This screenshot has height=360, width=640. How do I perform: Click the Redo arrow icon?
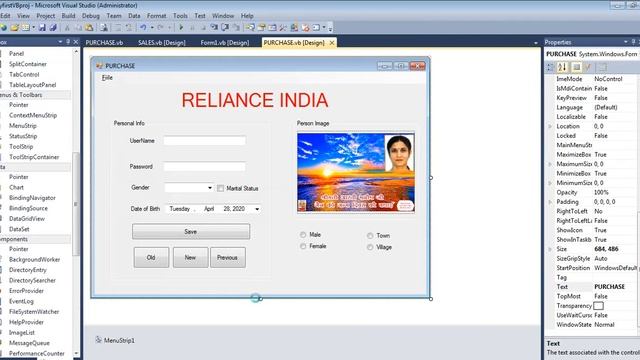160,28
